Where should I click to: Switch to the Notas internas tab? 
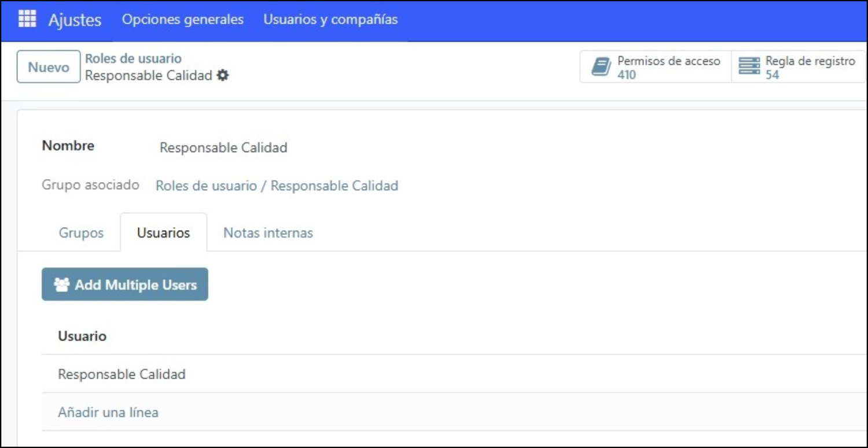coord(268,232)
